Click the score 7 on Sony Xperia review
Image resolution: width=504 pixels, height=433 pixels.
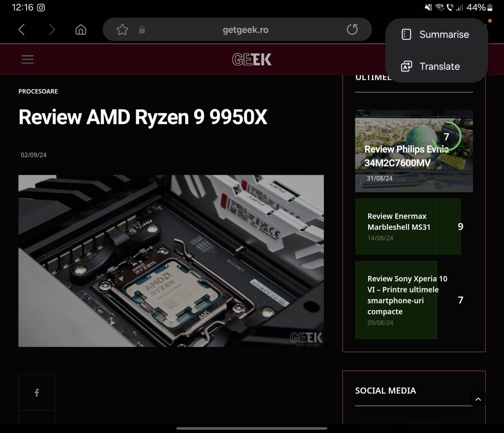coord(460,300)
